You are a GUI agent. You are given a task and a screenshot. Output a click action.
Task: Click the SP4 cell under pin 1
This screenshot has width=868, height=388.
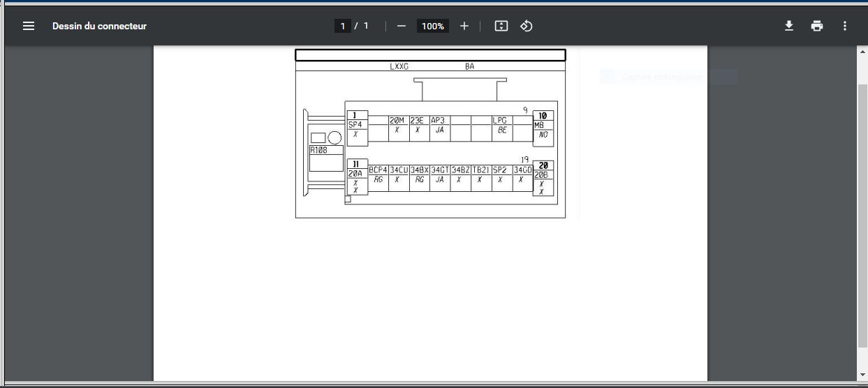[x=355, y=125]
